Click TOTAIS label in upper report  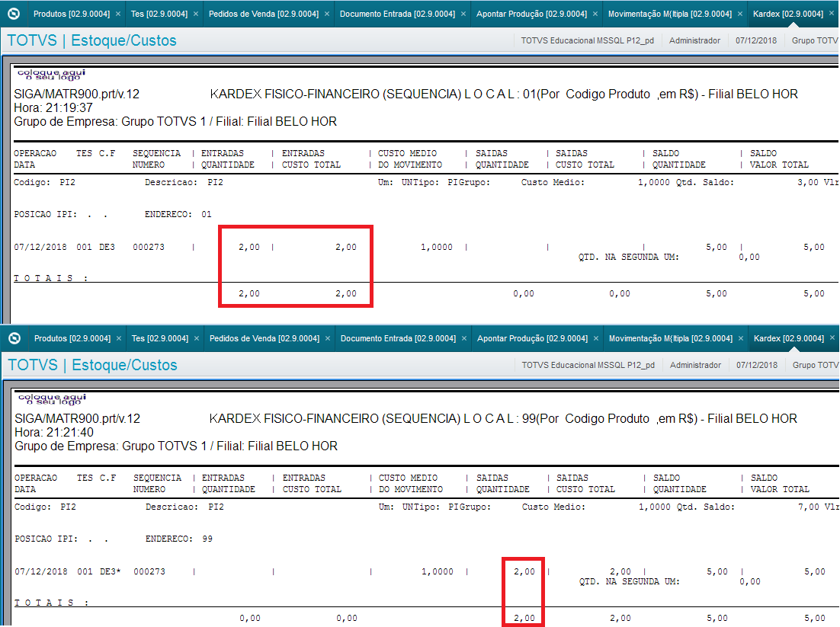51,278
